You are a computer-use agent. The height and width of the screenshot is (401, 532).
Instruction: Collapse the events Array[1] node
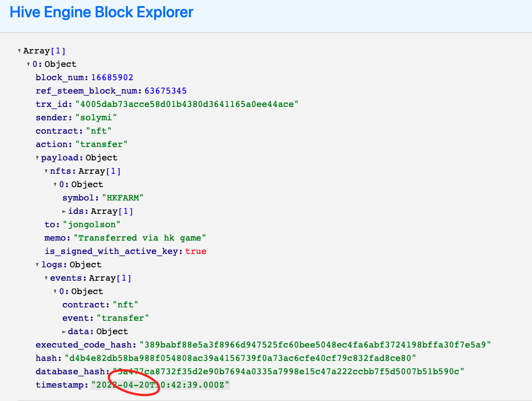[x=46, y=278]
